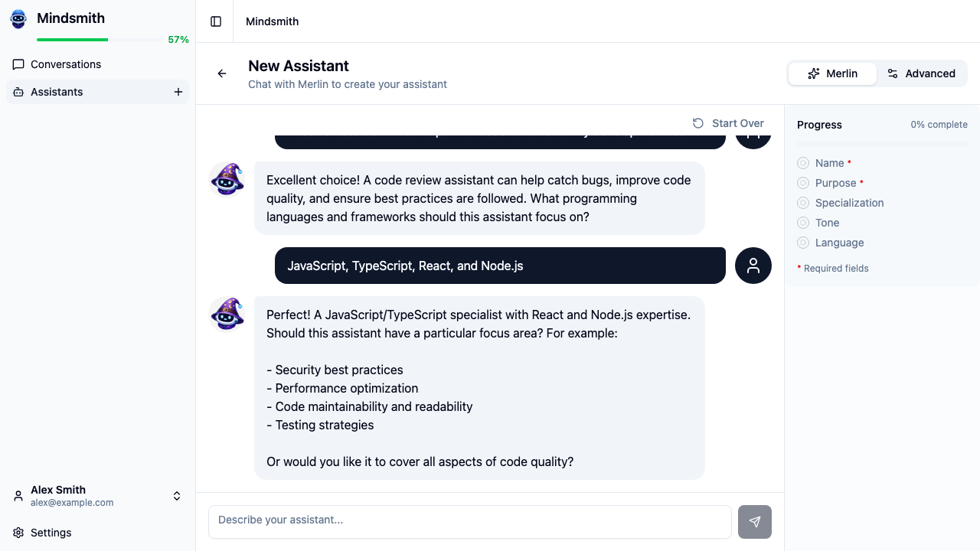Switch to Merlin mode
Screen dimensions: 980x551
pyautogui.click(x=832, y=73)
